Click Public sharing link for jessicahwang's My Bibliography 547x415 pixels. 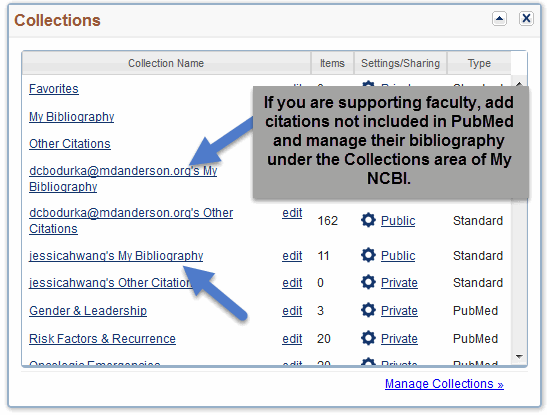(398, 256)
